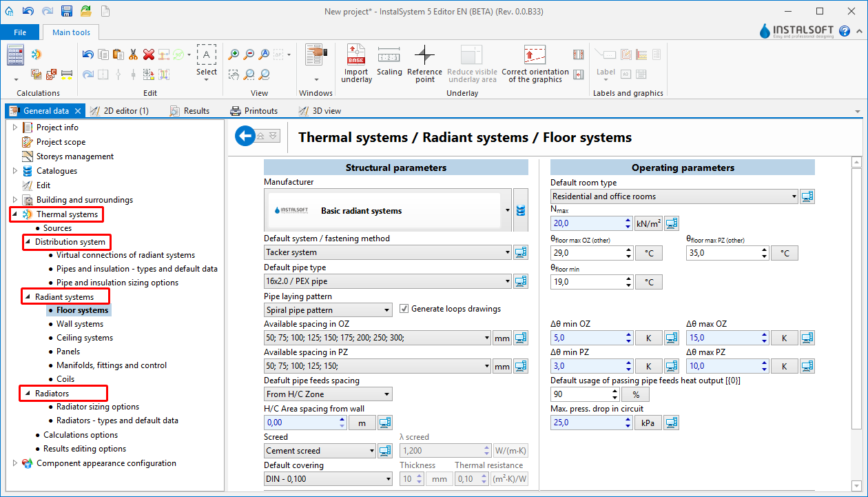This screenshot has width=868, height=497.
Task: Click the blue back arrow button
Action: tap(245, 136)
